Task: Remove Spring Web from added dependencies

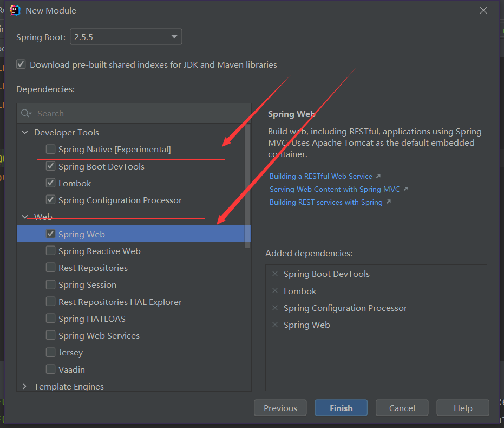Action: 275,325
